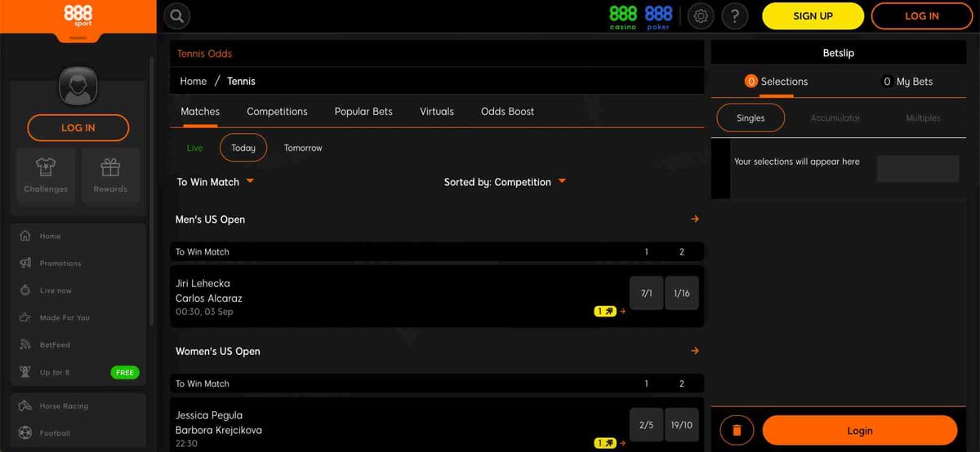Click the left sidebar scrollbar

click(x=151, y=192)
